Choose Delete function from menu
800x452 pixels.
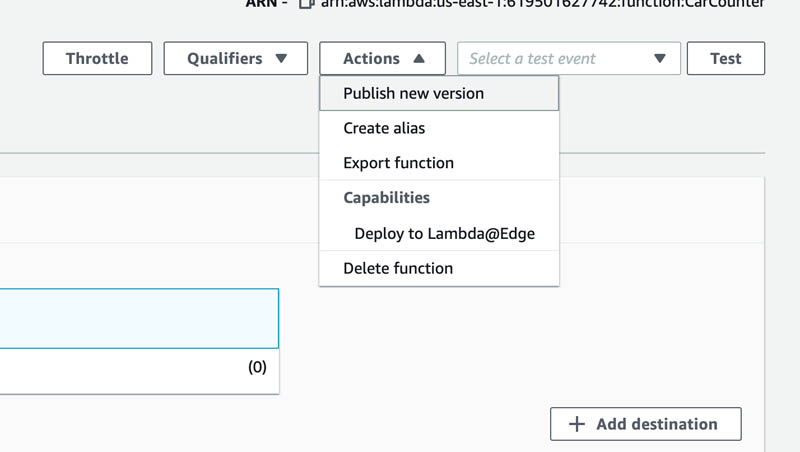coord(439,268)
